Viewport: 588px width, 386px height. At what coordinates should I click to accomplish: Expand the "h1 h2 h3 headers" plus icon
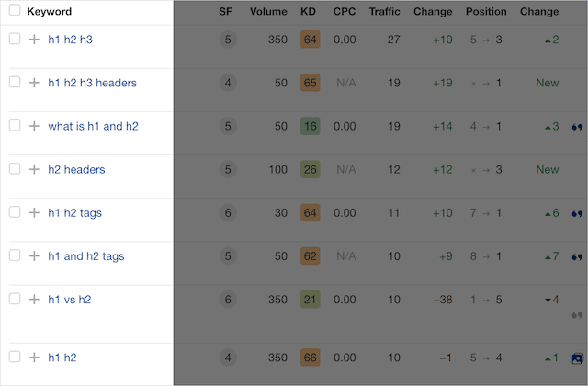point(34,83)
